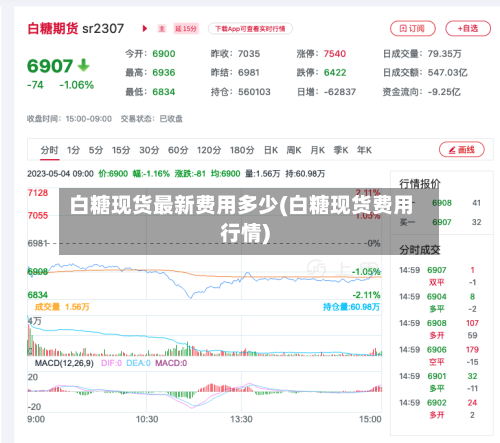Image resolution: width=500 pixels, height=443 pixels.
Task: Switch to the 120分 chart tab
Action: [x=209, y=150]
